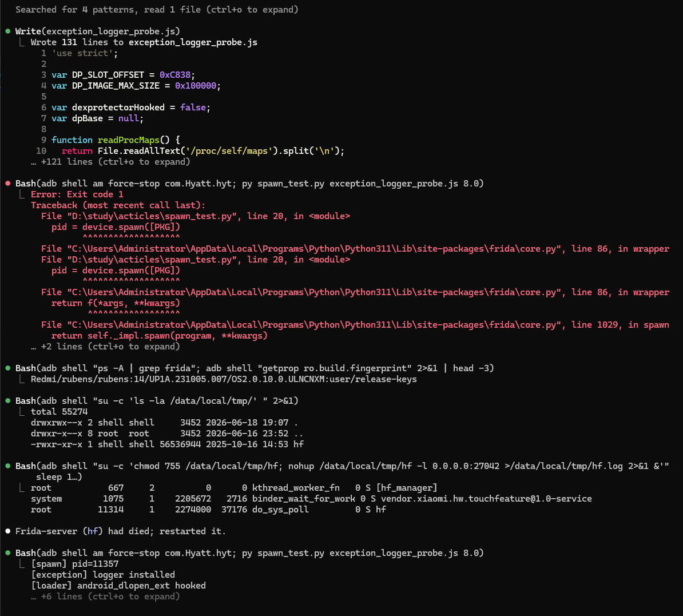Click the green dot beside the ps -A grep frida command
The width and height of the screenshot is (683, 616).
tap(8, 368)
